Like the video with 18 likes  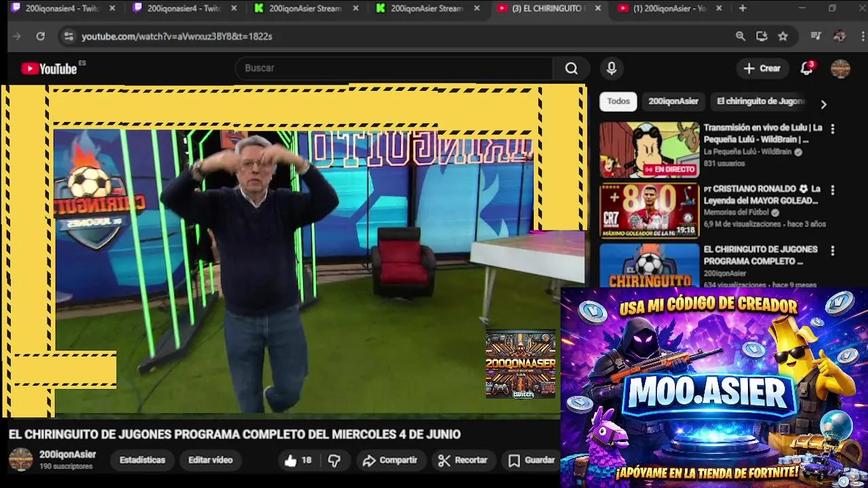tap(298, 460)
